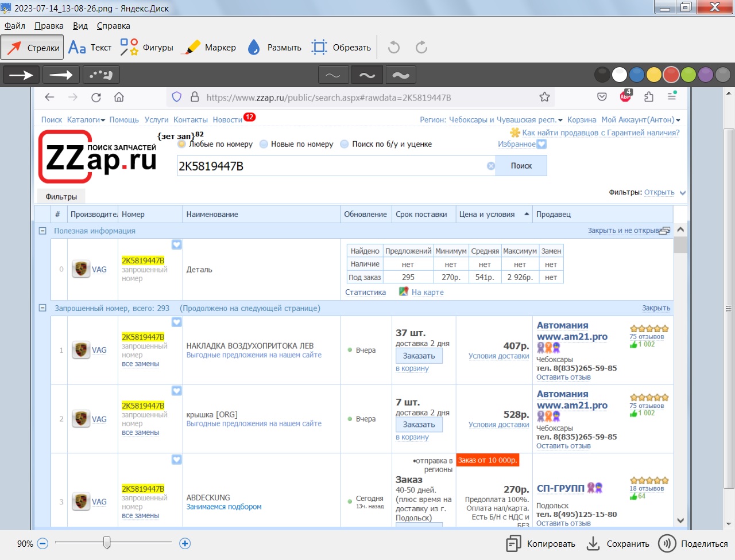Open the Новости link
The image size is (735, 560).
(x=227, y=120)
